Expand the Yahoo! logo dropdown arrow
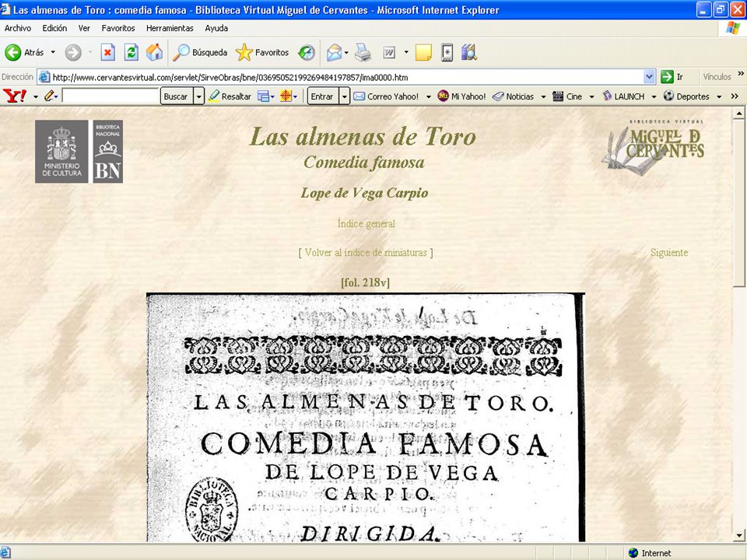 pos(36,96)
